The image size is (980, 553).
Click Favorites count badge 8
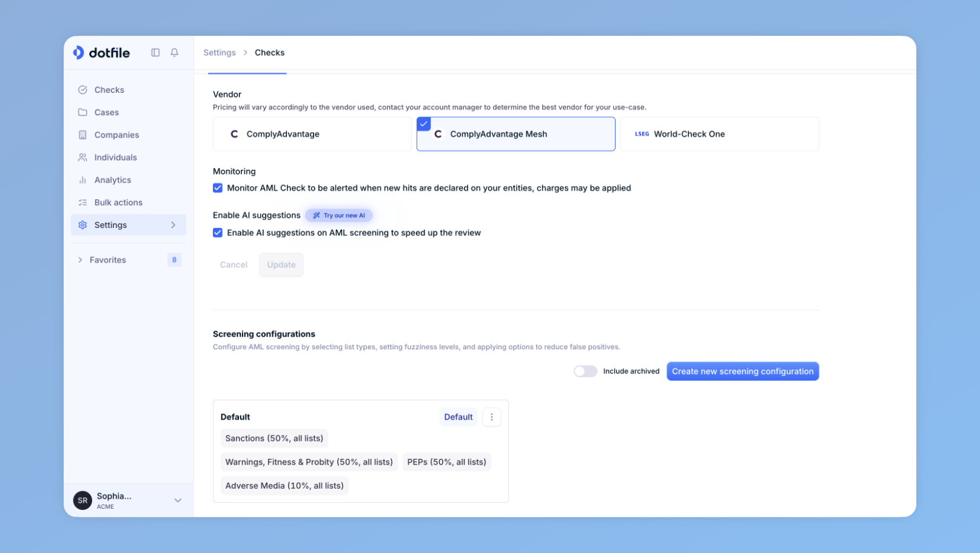point(175,260)
